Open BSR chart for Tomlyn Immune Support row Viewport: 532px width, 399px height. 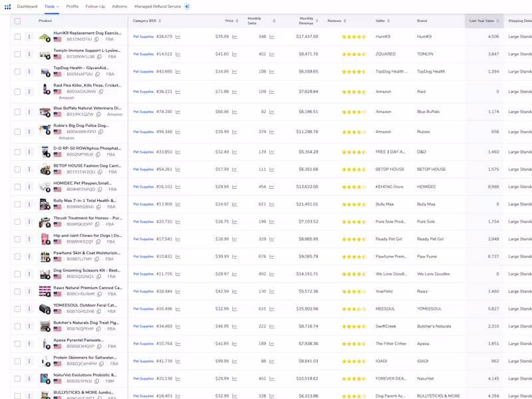178,54
